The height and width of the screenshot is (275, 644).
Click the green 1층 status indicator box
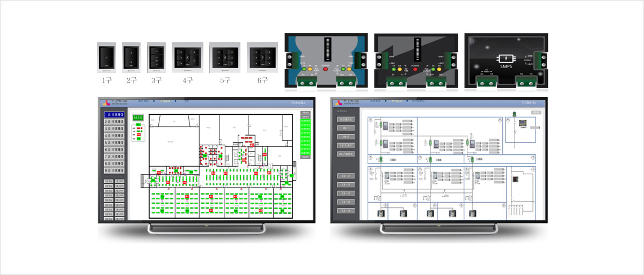[x=138, y=116]
